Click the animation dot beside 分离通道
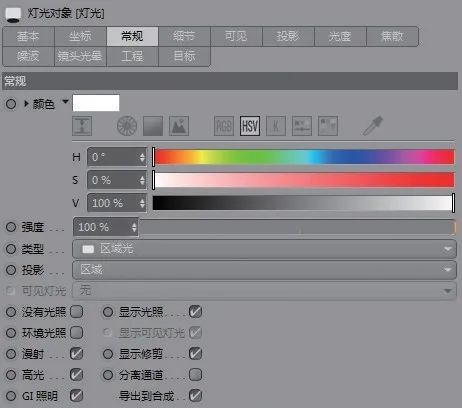 (108, 375)
